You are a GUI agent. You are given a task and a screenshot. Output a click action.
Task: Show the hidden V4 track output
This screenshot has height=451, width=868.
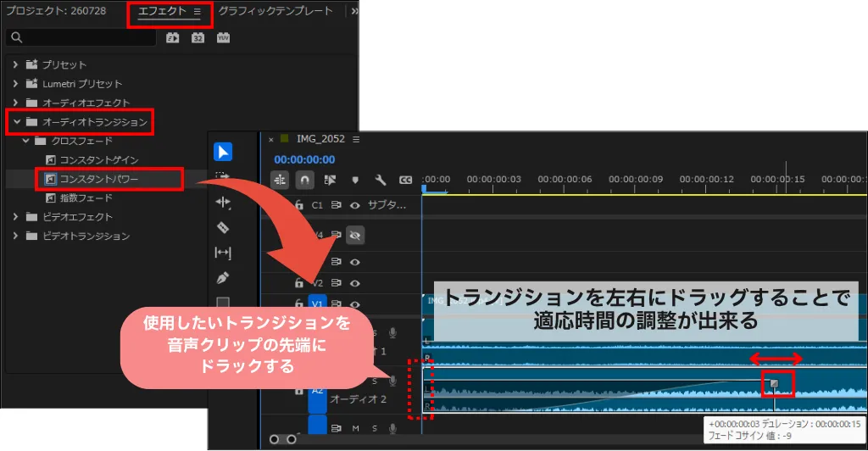(355, 235)
